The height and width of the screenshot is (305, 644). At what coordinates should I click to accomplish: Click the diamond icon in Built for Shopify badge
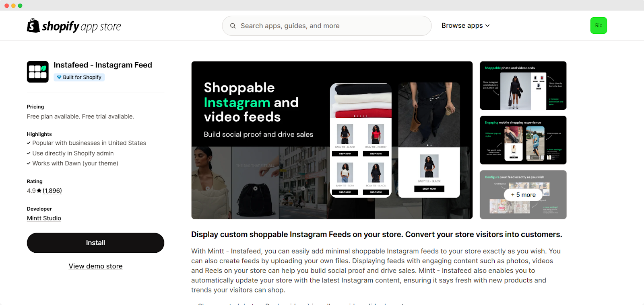click(x=59, y=77)
